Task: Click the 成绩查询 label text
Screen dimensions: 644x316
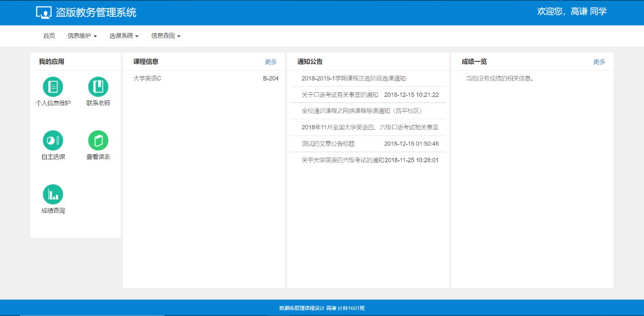Action: coord(53,210)
